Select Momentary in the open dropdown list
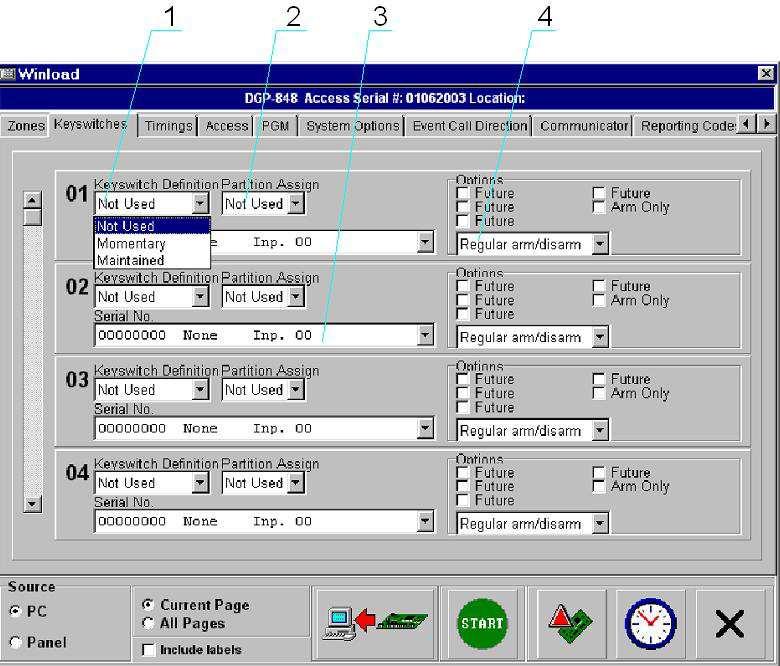The height and width of the screenshot is (666, 780). (152, 243)
